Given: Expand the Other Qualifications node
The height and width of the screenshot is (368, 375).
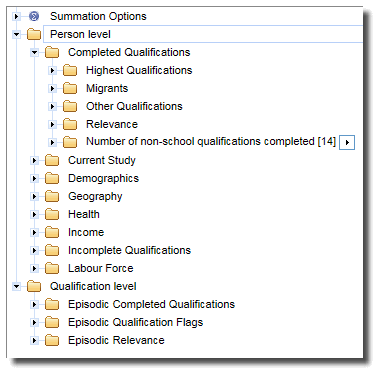Looking at the screenshot, I should [52, 106].
